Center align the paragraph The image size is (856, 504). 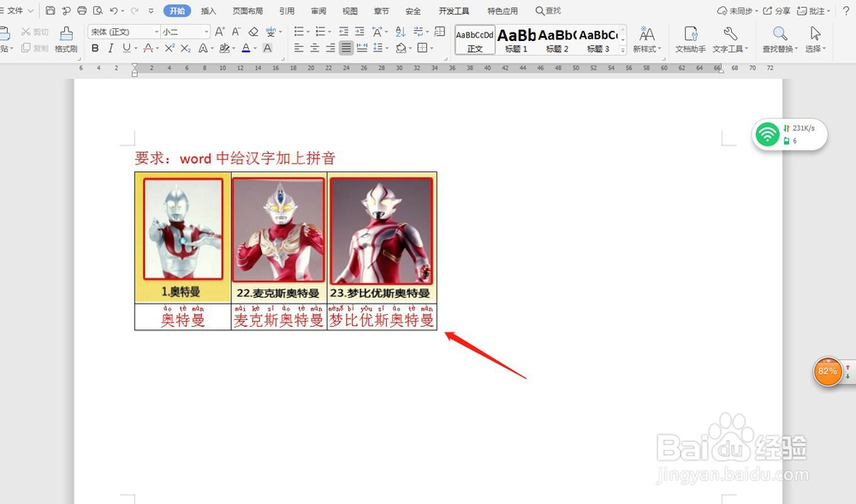[314, 48]
